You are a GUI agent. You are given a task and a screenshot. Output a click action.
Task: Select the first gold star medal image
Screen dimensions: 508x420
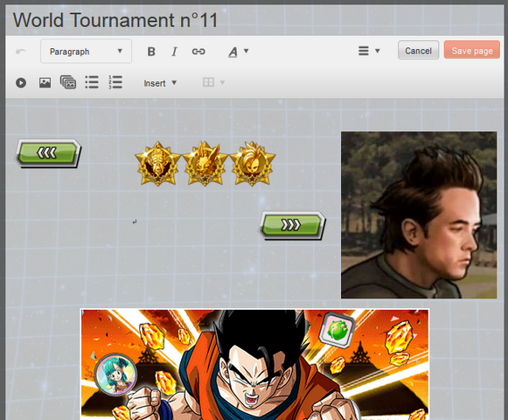click(x=157, y=164)
